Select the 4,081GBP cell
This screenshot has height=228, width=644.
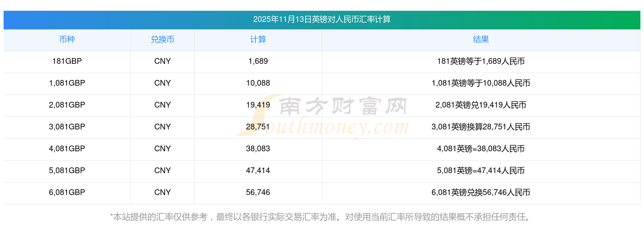[x=67, y=149]
